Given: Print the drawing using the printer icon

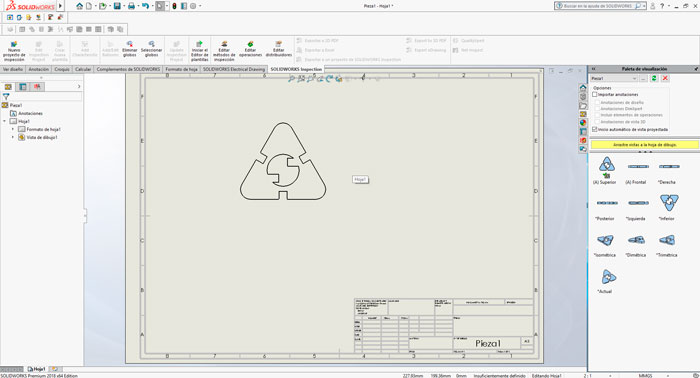Looking at the screenshot, I should point(131,6).
